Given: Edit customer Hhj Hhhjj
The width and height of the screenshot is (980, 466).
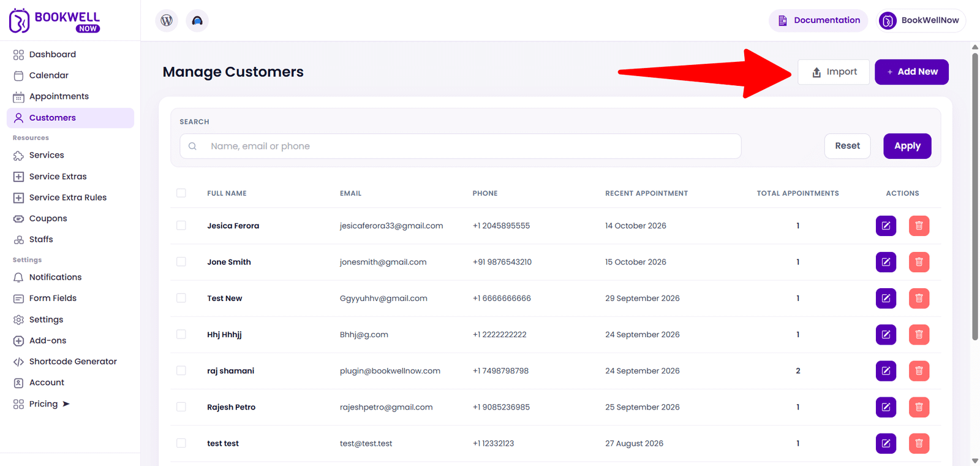Looking at the screenshot, I should 886,334.
